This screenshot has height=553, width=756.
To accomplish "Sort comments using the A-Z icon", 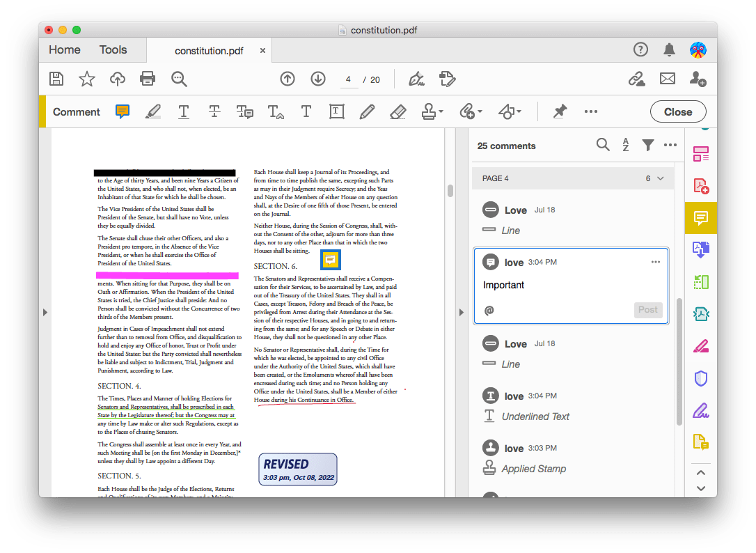I will (625, 145).
